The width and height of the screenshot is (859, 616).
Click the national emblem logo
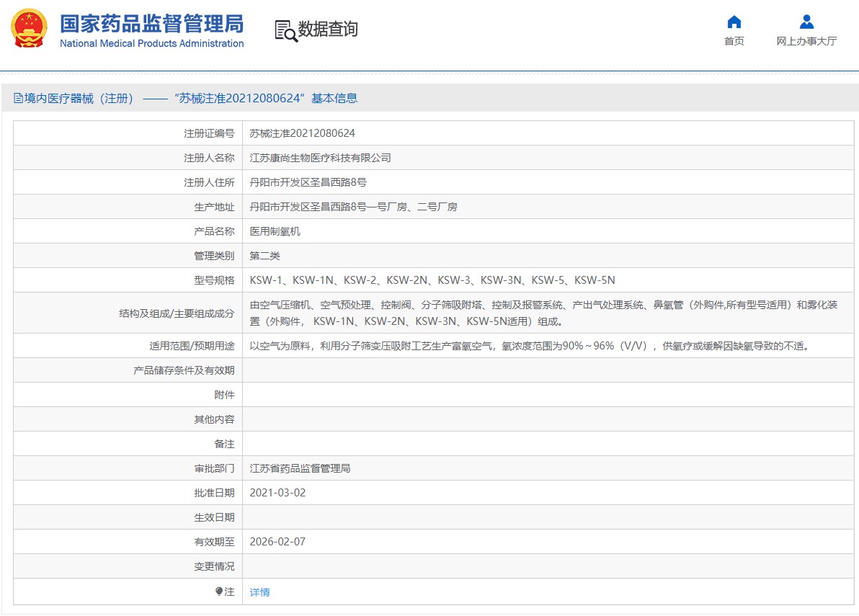click(29, 28)
